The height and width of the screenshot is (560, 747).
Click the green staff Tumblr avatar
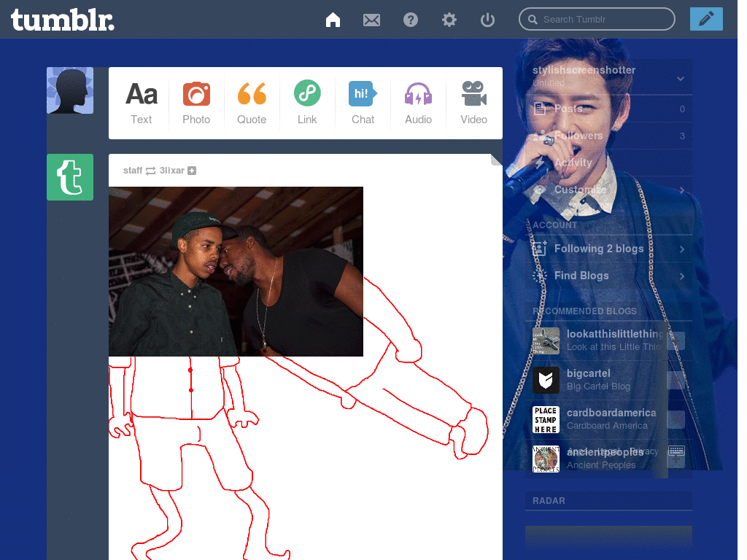pos(70,177)
